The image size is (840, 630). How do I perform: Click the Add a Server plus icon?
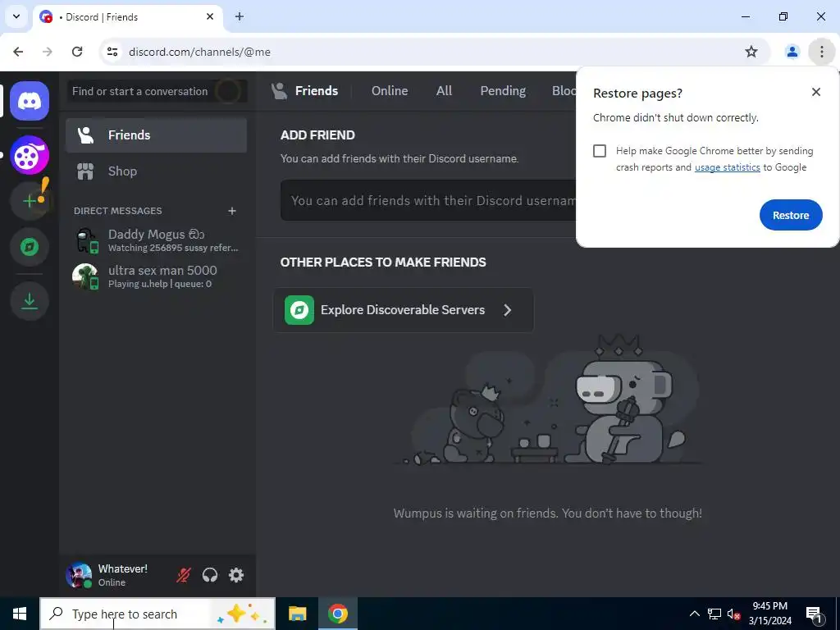30,201
